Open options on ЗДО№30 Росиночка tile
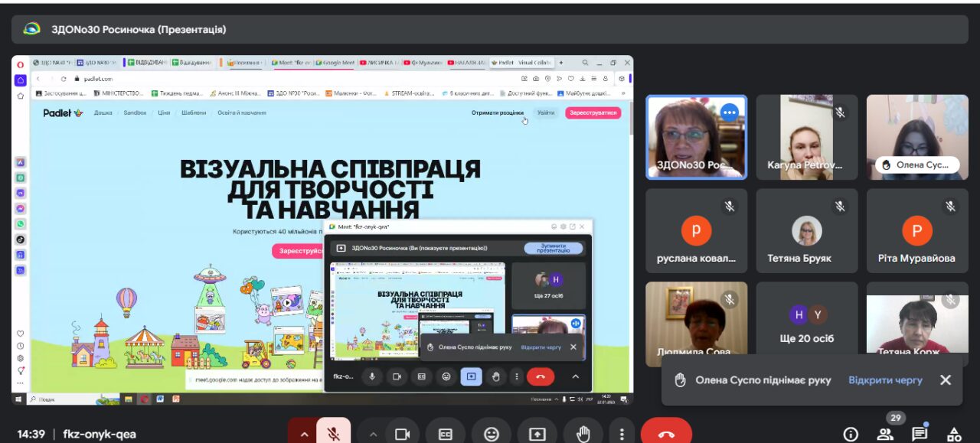Image resolution: width=980 pixels, height=443 pixels. [729, 112]
